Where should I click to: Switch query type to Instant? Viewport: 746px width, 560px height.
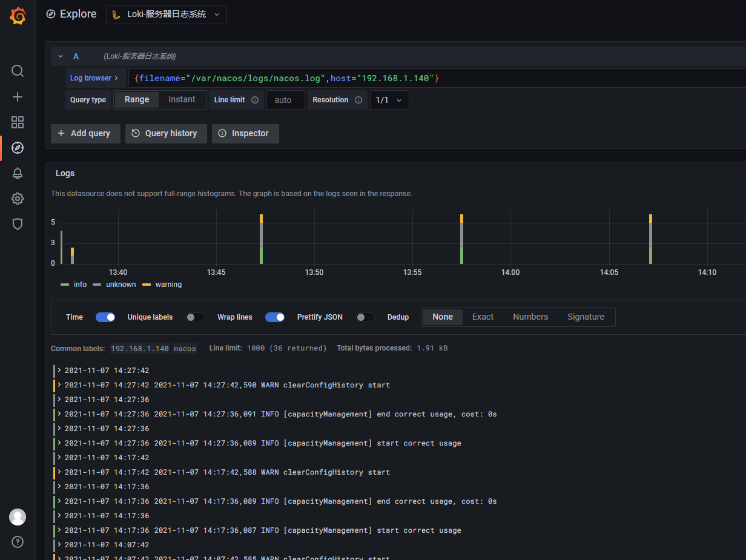182,99
